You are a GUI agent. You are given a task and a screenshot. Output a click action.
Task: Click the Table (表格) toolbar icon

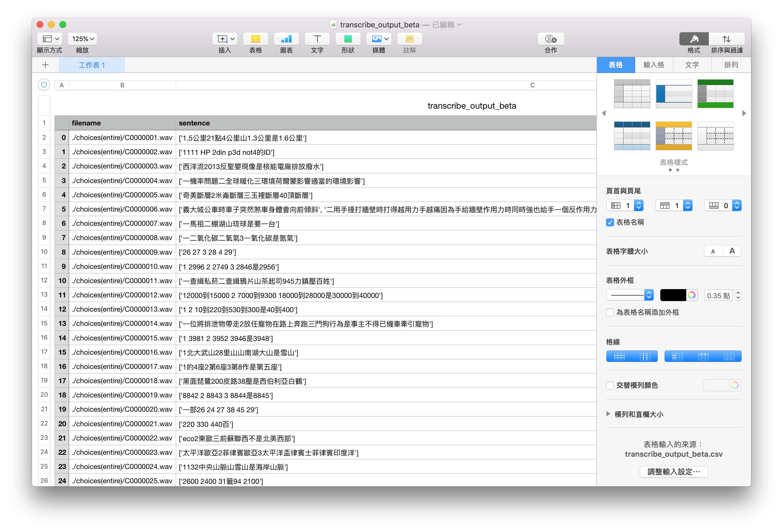[255, 39]
